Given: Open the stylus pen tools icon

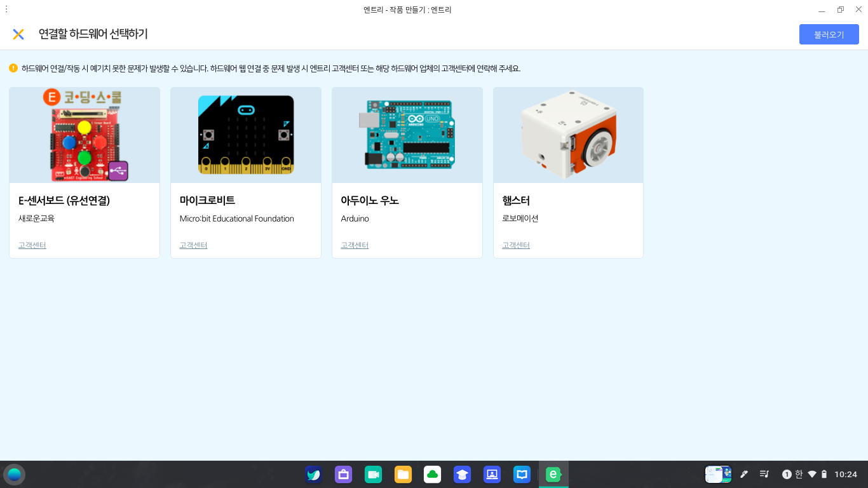Looking at the screenshot, I should click(744, 475).
